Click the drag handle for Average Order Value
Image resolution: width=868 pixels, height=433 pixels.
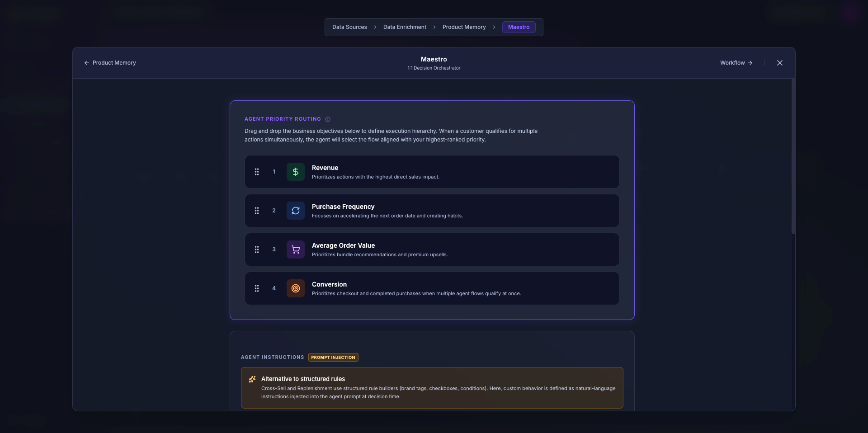257,249
